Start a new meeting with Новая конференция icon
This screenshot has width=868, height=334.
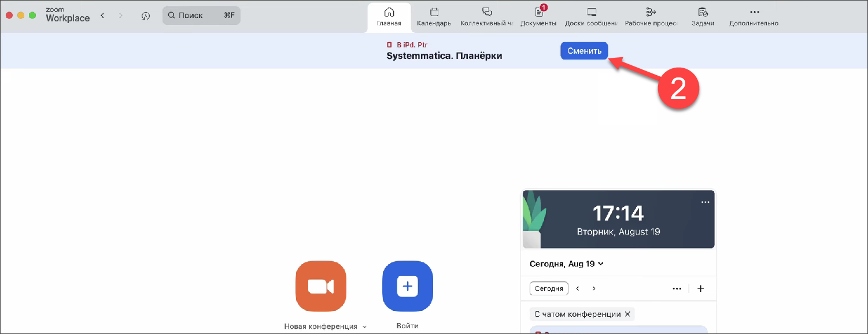coord(320,287)
